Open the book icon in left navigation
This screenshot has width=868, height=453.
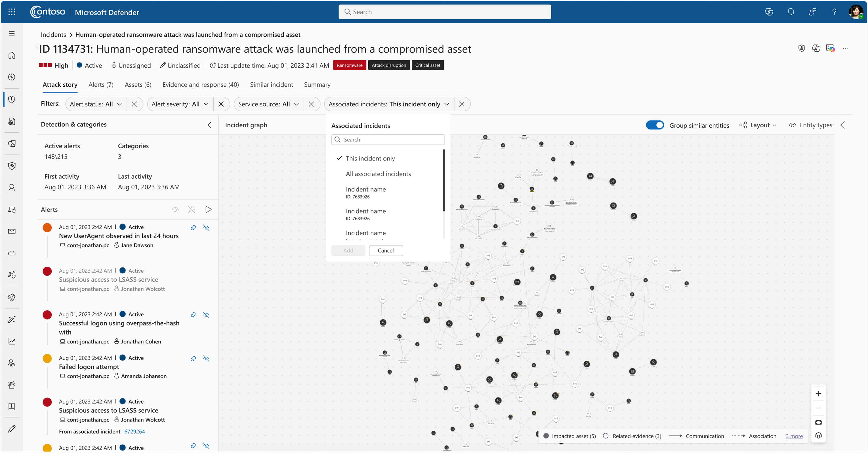tap(12, 406)
